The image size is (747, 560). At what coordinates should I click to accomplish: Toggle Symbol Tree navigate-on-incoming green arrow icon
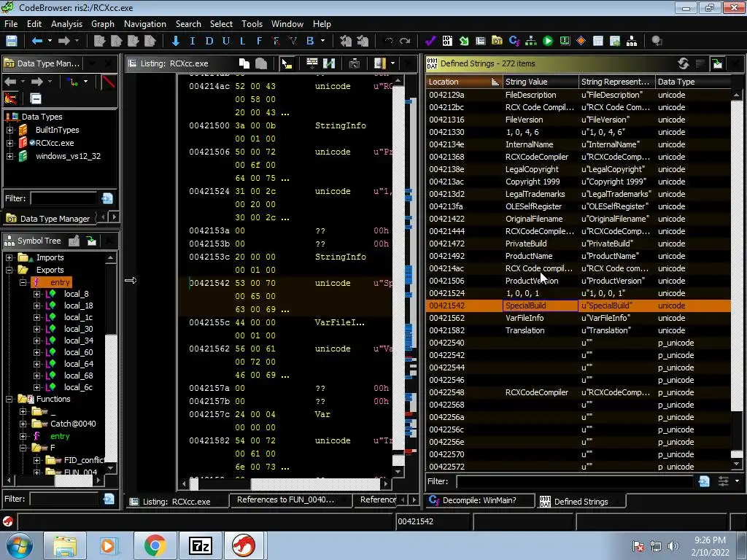point(91,241)
